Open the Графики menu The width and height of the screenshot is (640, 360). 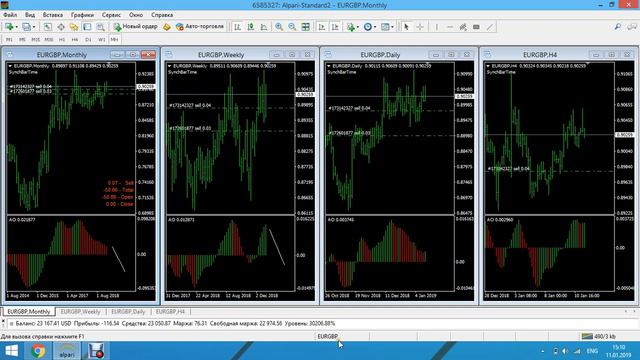point(82,15)
